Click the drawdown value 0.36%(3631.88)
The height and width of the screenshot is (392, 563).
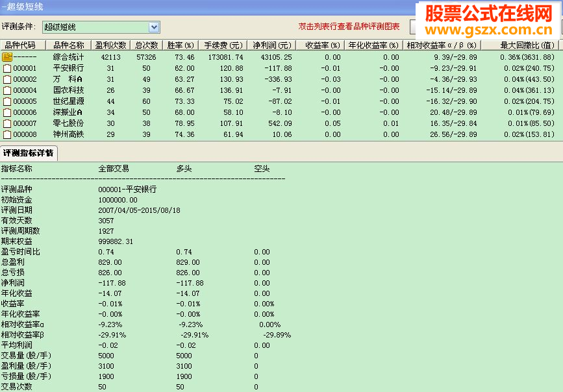[527, 57]
